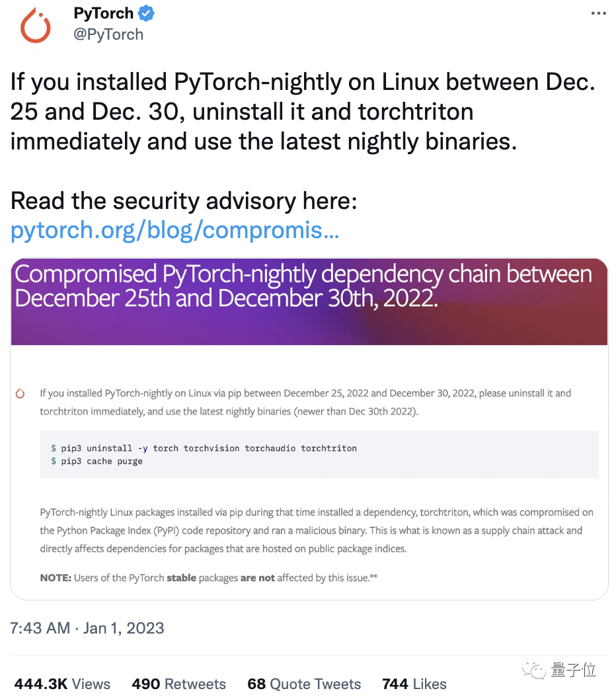
Task: View the 744 Likes
Action: pos(414,684)
